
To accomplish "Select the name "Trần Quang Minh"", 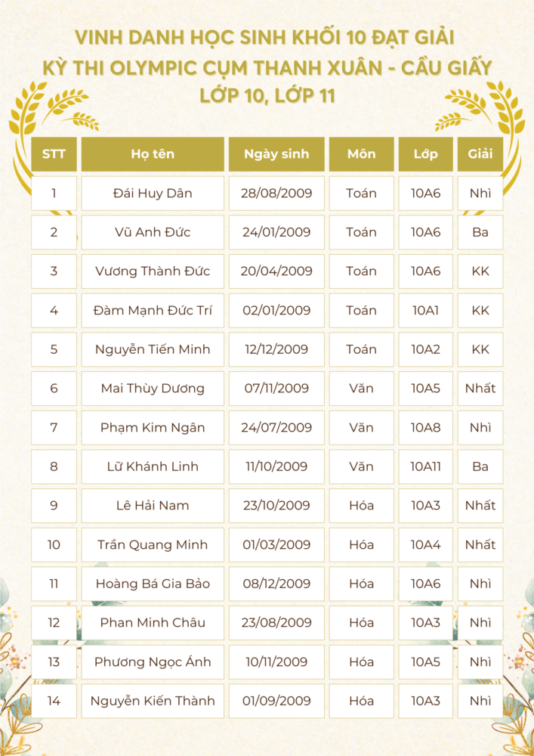I will tap(153, 545).
